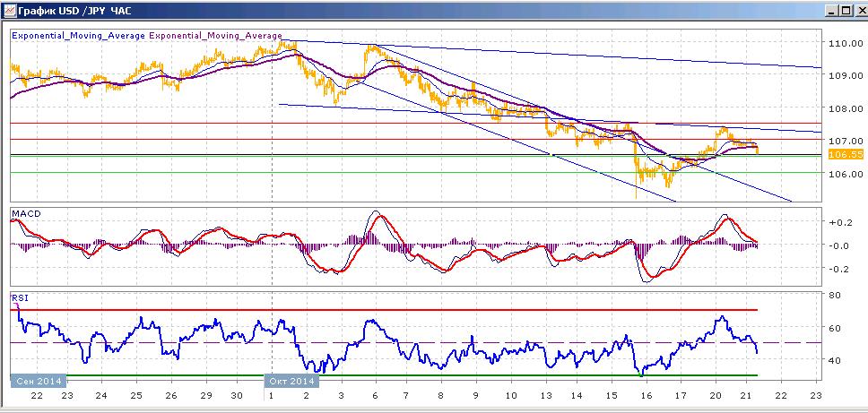Image resolution: width=868 pixels, height=413 pixels.
Task: Click the 40 RSI axis label
Action: pyautogui.click(x=834, y=360)
